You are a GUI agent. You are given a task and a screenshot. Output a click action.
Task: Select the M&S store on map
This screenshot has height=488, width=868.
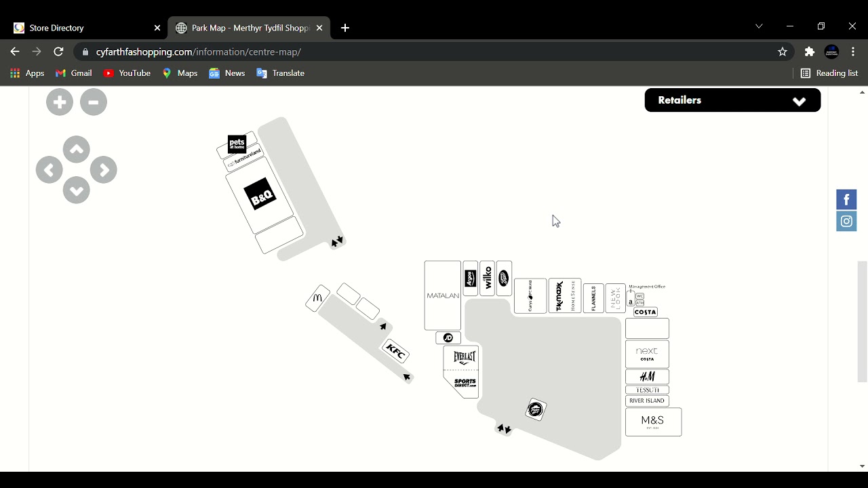(653, 422)
